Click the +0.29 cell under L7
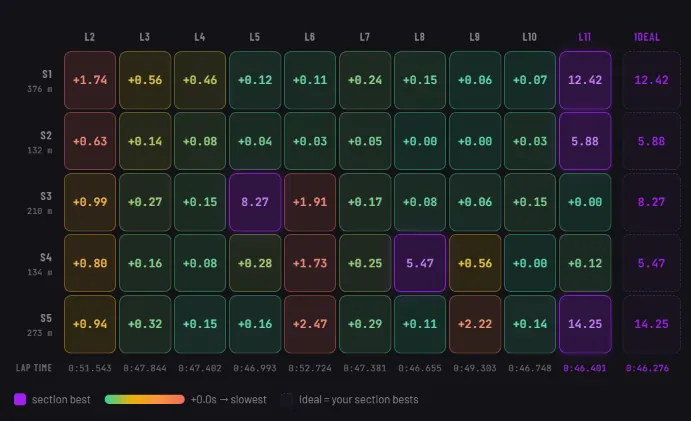 pos(365,324)
